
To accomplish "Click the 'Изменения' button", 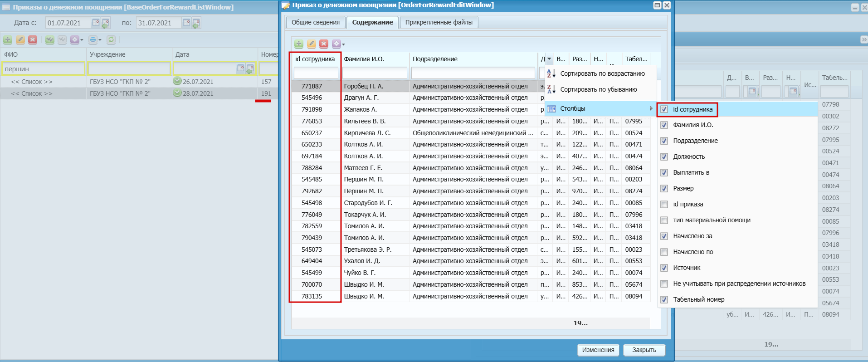I will (x=598, y=350).
